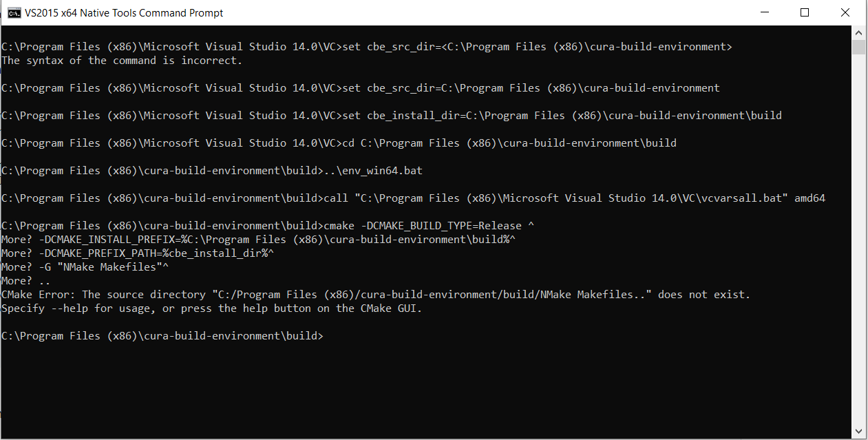Click the 'set cbe_install_dir' command line

(x=392, y=116)
